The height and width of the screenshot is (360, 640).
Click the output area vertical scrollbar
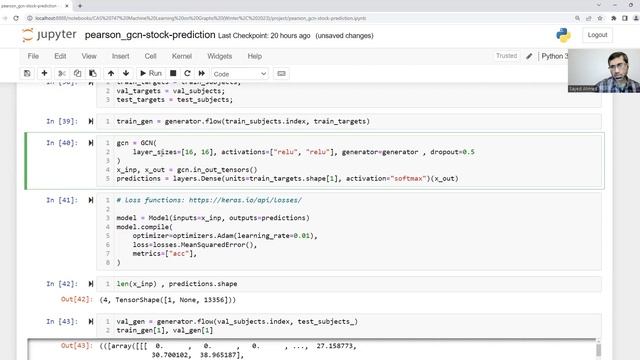[598, 350]
